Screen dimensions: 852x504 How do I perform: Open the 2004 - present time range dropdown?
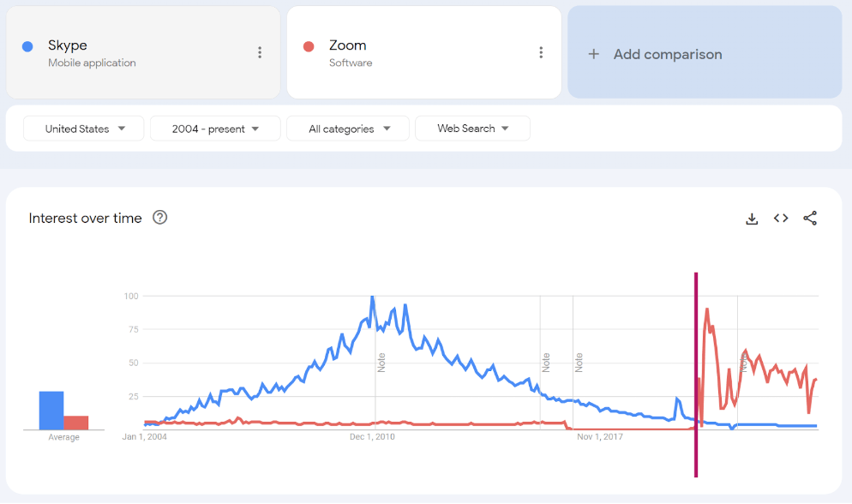(214, 128)
